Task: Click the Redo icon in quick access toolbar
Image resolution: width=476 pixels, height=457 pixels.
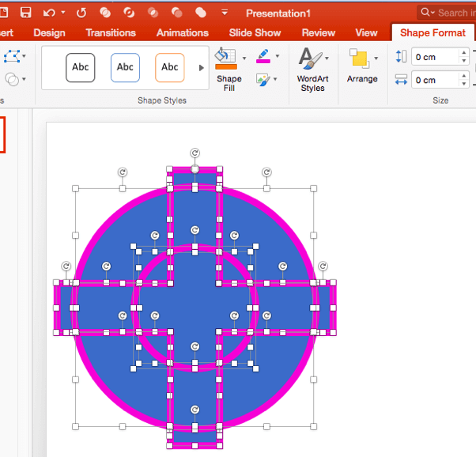Action: 81,13
